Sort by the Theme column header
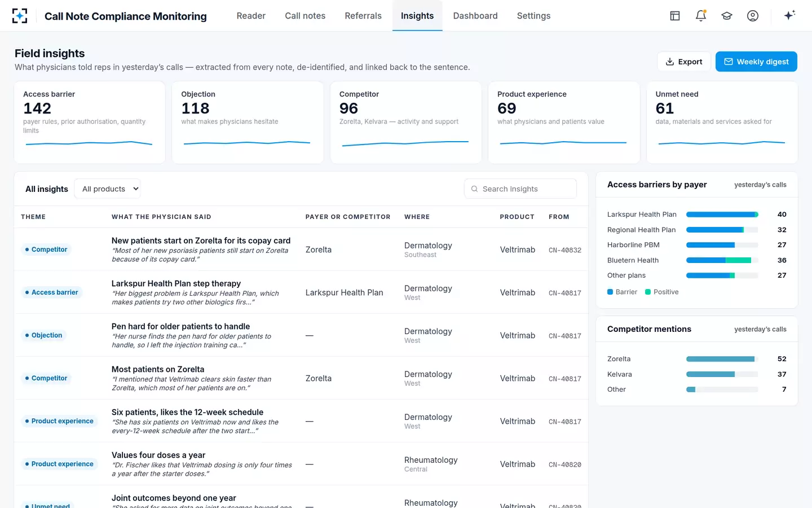Viewport: 812px width, 508px height. (x=33, y=217)
